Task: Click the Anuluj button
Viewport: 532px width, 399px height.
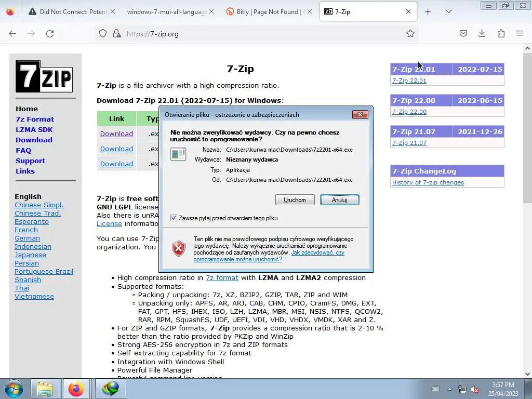Action: click(x=339, y=200)
